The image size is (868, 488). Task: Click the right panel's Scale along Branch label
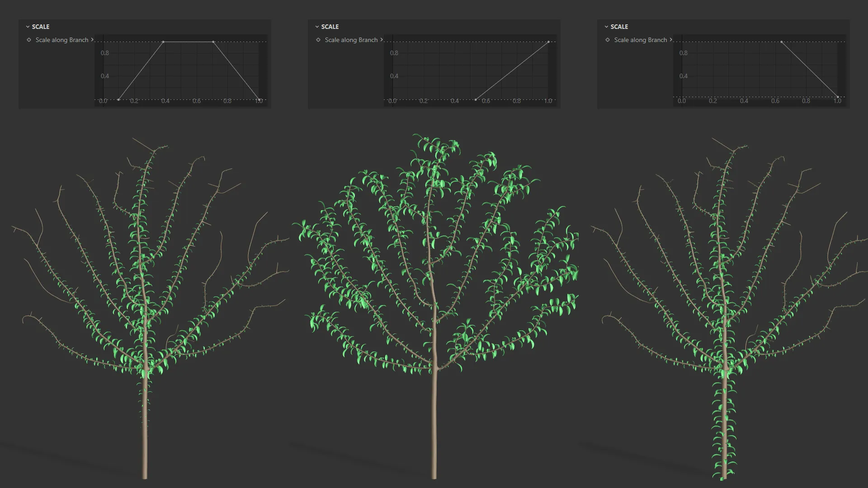click(640, 40)
